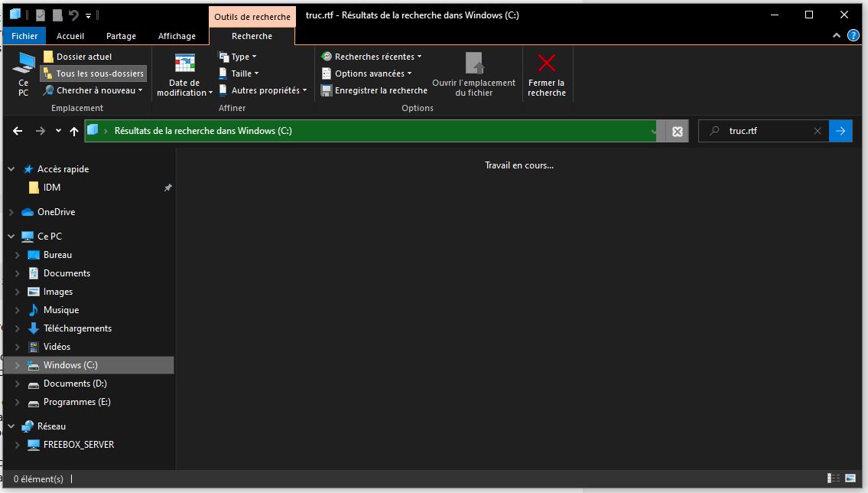
Task: Collapse the Réseau tree node
Action: point(11,426)
